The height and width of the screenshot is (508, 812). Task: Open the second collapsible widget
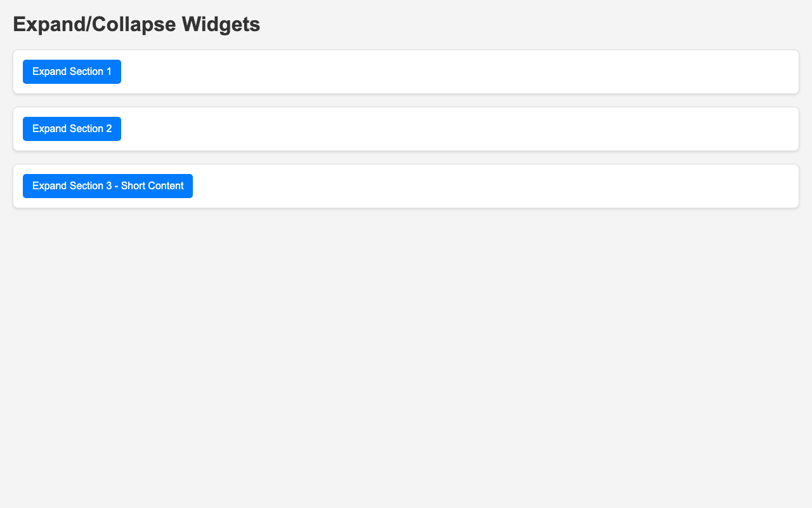tap(72, 129)
